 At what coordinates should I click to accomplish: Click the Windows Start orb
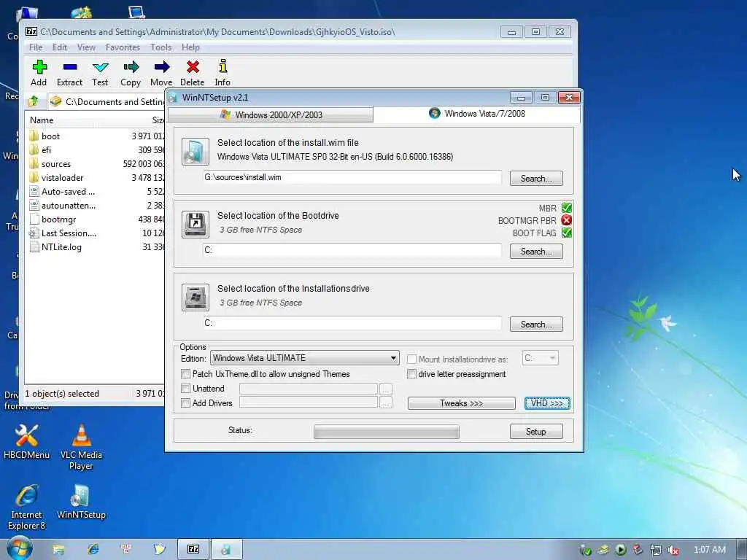20,548
